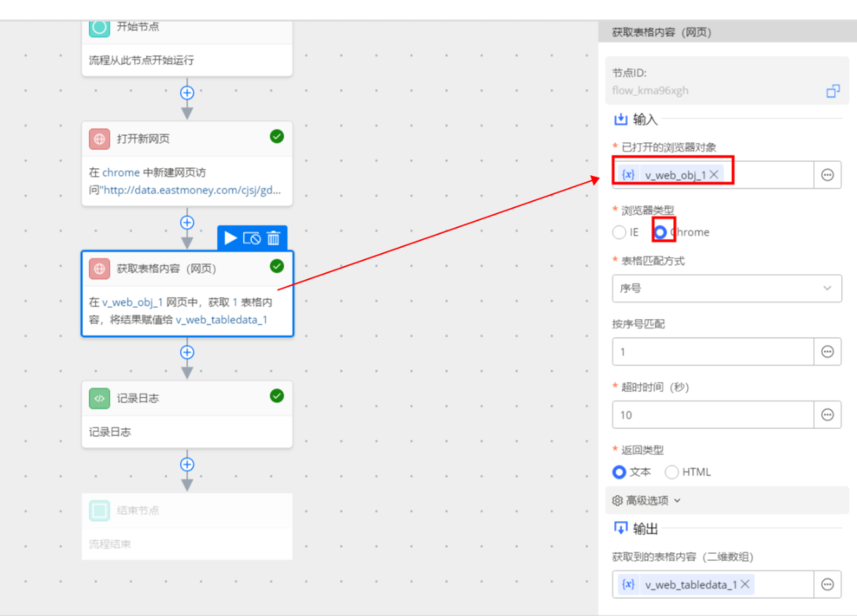This screenshot has height=616, width=857.
Task: Copy the node ID flow_kma96xgh
Action: tap(833, 90)
